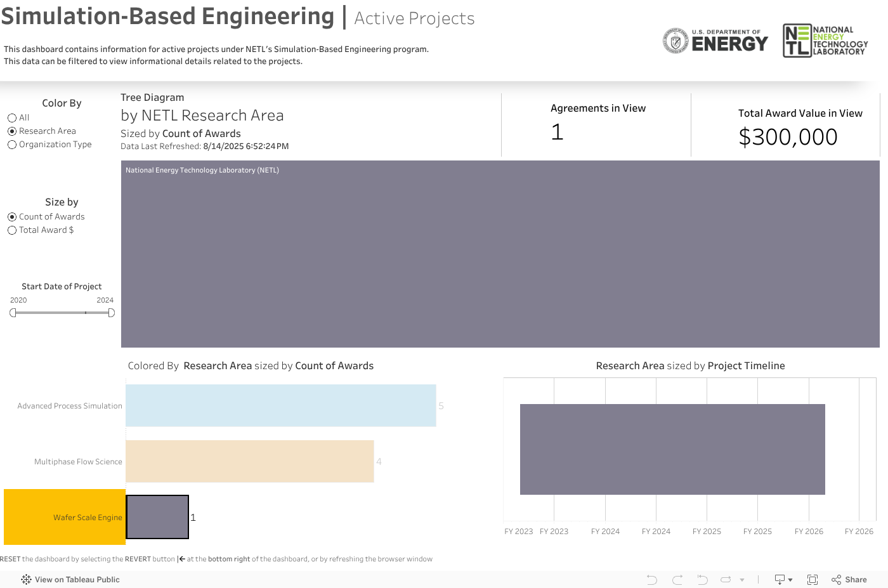Screen dimensions: 888x588
Task: Click the NETL treemap tile
Action: point(500,254)
